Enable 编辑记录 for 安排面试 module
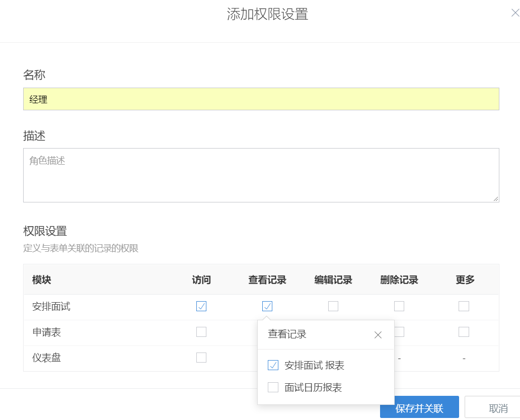The image size is (520, 420). click(x=333, y=306)
